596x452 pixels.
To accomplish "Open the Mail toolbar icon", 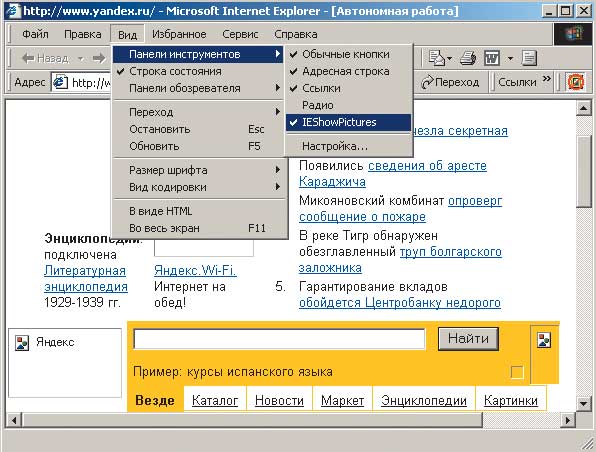I will click(436, 58).
